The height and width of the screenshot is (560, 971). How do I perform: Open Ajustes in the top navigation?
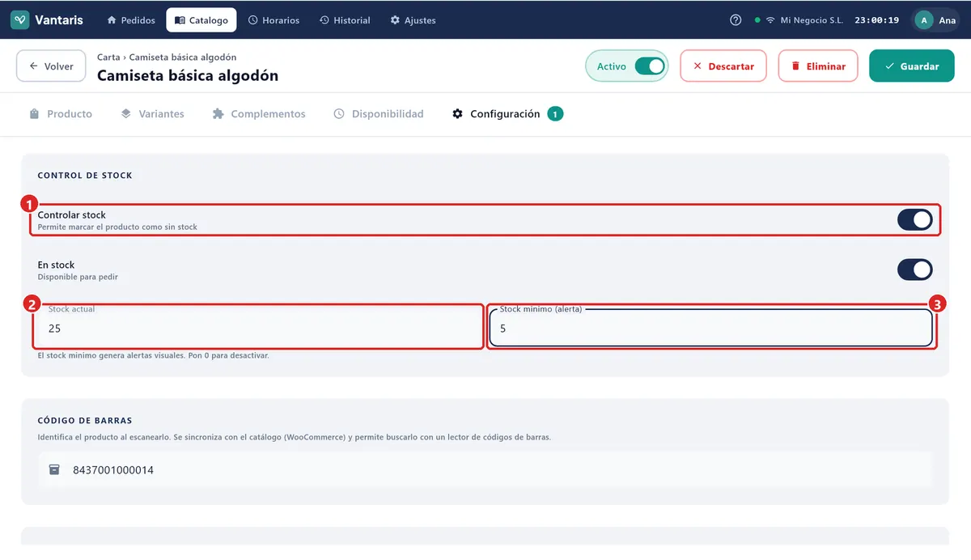click(413, 20)
